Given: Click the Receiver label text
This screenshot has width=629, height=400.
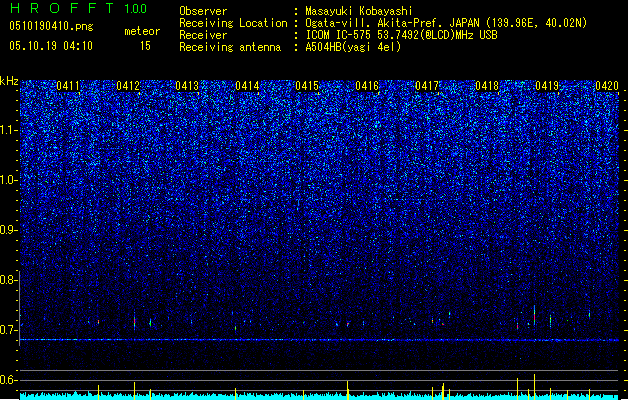Looking at the screenshot, I should (203, 35).
